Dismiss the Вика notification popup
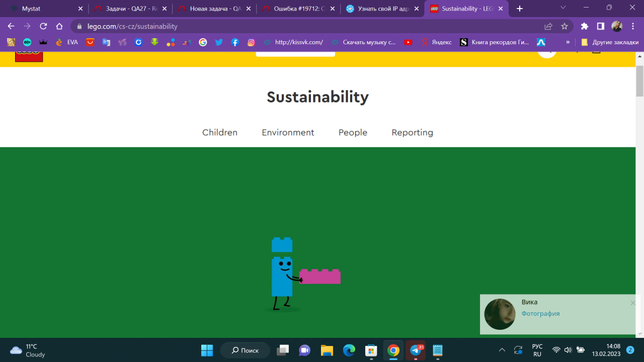The width and height of the screenshot is (644, 362). point(633,303)
